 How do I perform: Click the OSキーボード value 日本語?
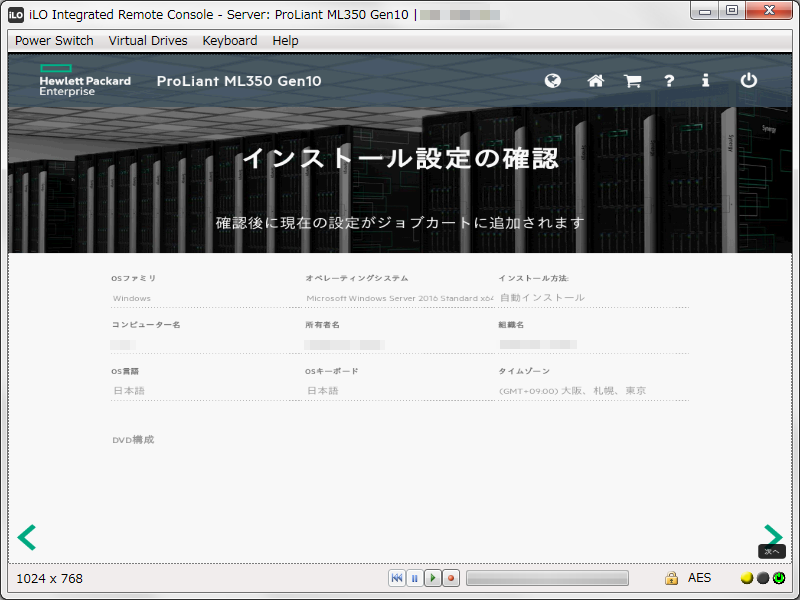(322, 391)
